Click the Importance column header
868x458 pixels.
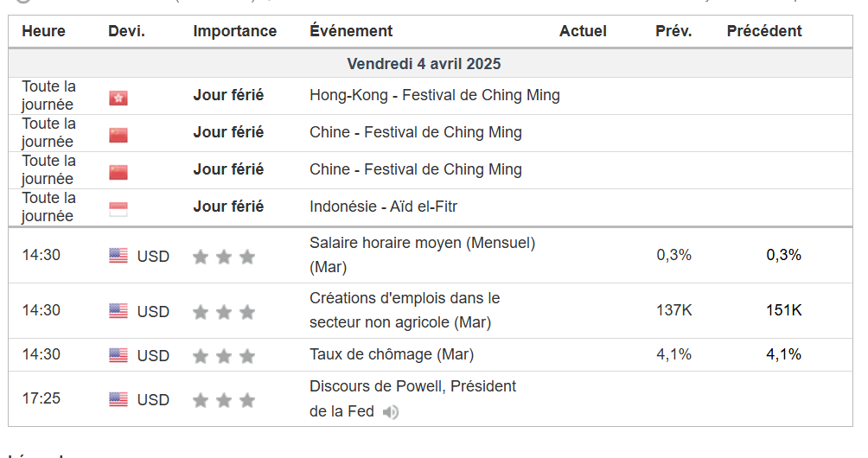coord(235,31)
